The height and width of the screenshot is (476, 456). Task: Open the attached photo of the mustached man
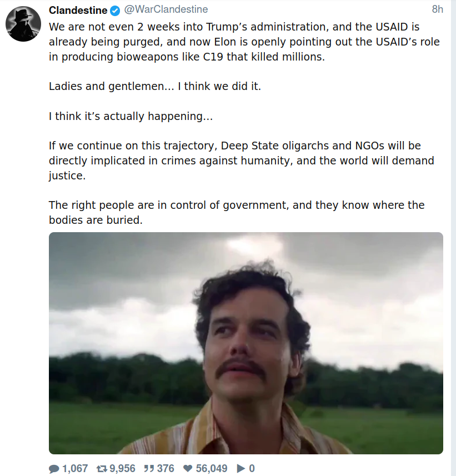pos(245,343)
